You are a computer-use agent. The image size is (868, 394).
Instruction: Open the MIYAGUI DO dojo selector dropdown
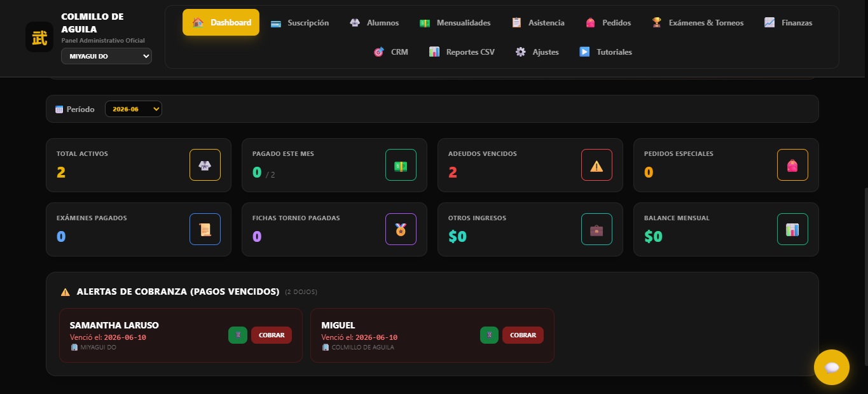(x=106, y=56)
